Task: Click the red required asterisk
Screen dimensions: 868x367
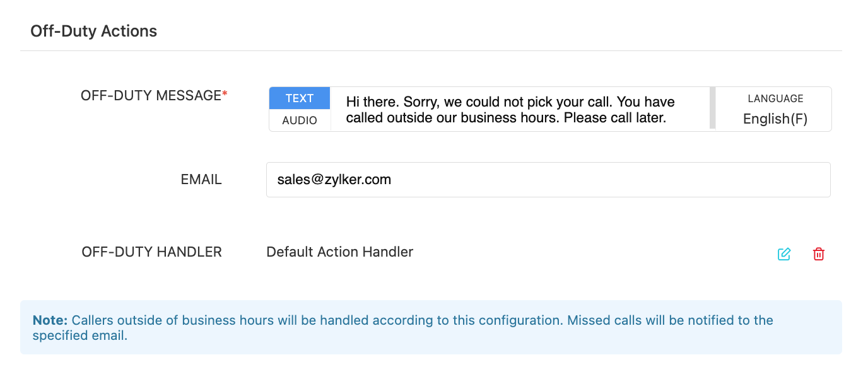Action: pos(225,95)
